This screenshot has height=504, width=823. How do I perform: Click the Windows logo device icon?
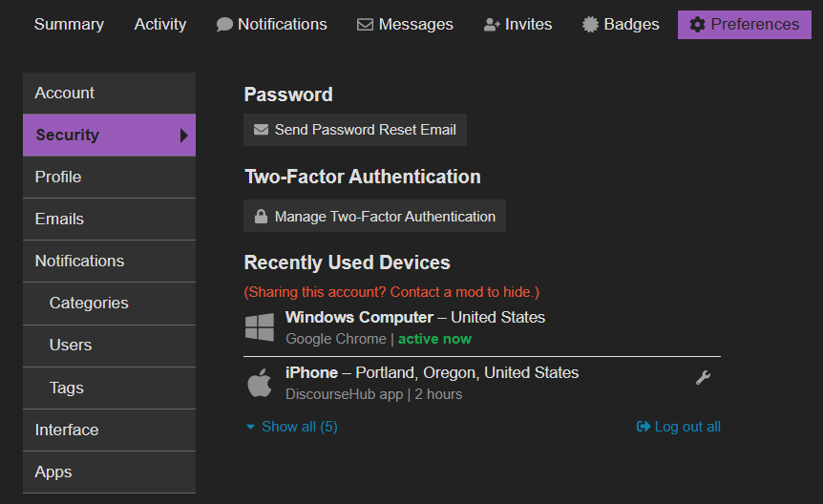tap(260, 327)
